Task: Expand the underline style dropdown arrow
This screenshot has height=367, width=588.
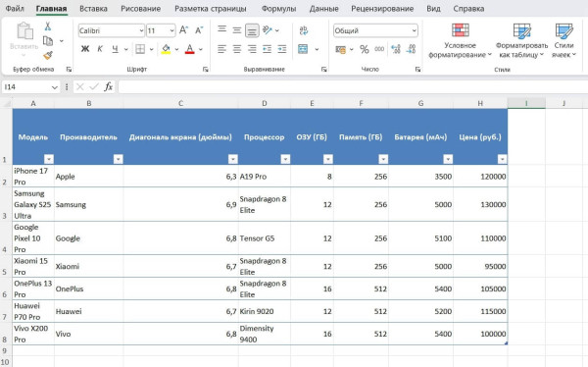Action: (x=126, y=49)
